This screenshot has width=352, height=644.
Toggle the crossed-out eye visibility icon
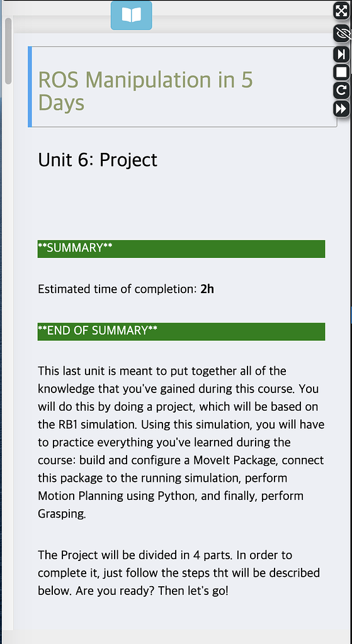[x=342, y=33]
